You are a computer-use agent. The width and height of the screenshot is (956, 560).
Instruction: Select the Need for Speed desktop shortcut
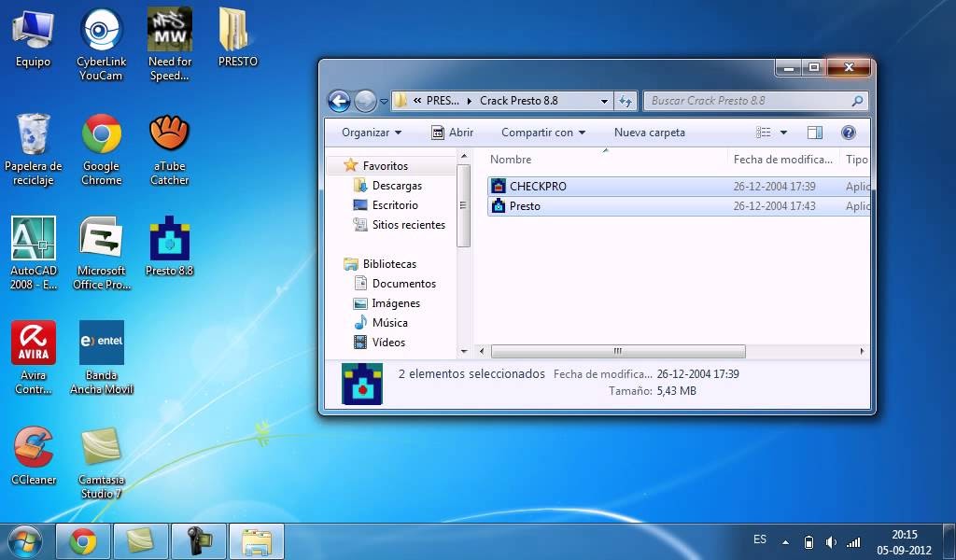click(x=170, y=45)
